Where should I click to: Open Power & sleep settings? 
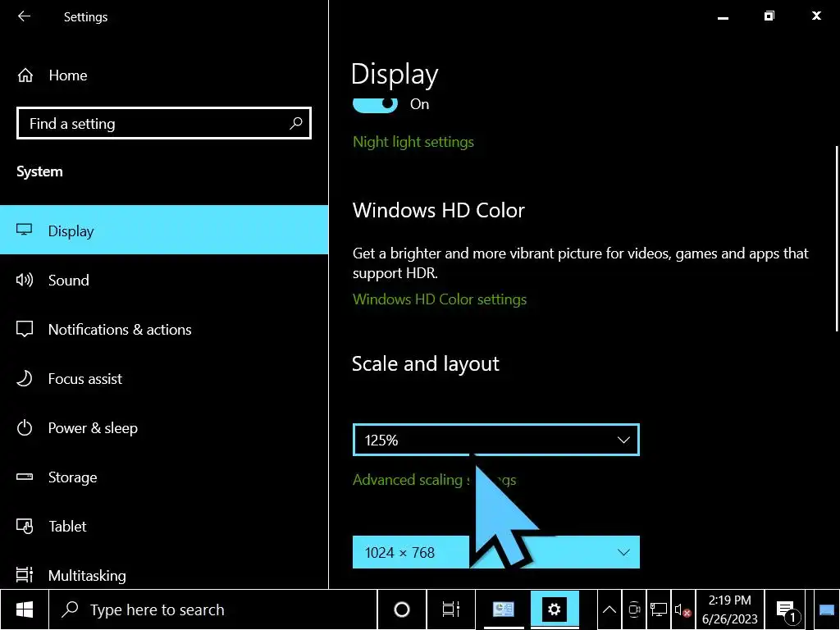tap(164, 427)
